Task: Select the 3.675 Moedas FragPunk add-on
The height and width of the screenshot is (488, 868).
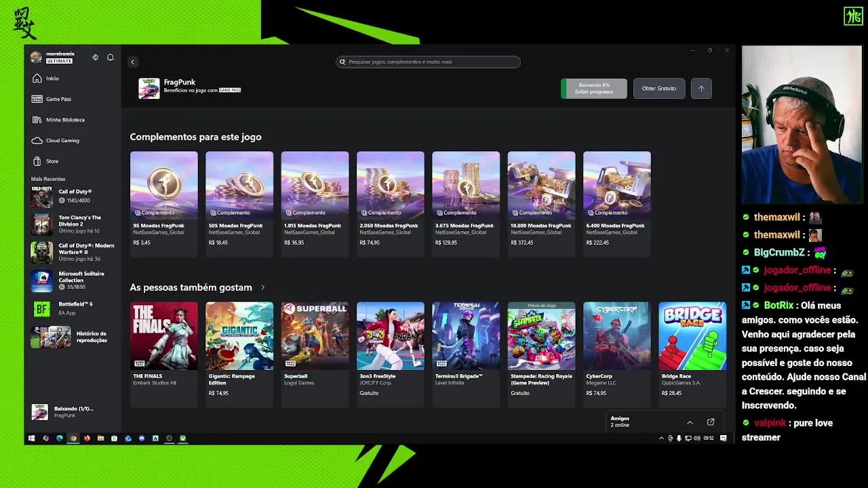Action: tap(466, 203)
